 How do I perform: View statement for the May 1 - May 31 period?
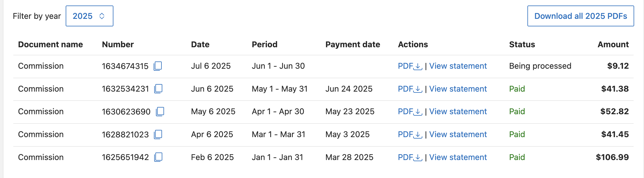tap(458, 89)
